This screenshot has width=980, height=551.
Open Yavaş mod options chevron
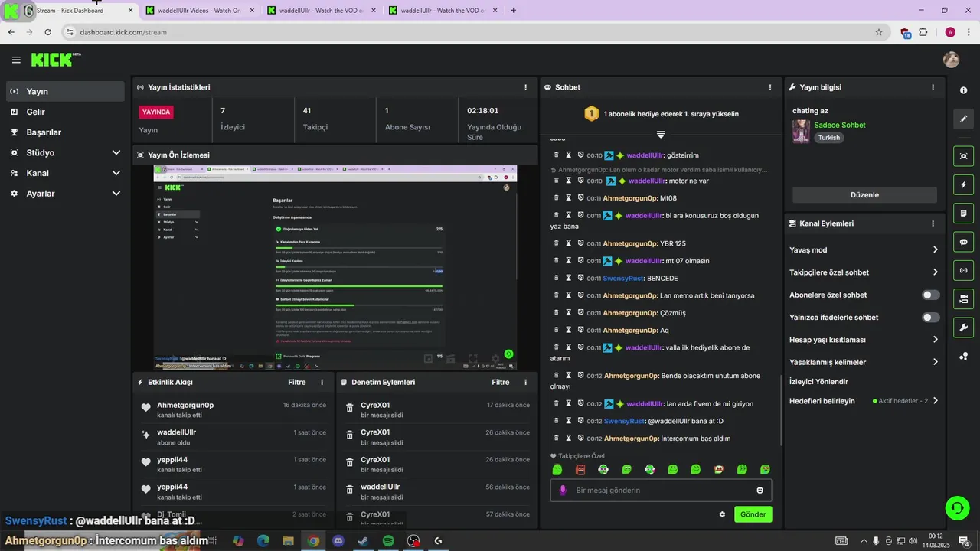(x=936, y=249)
